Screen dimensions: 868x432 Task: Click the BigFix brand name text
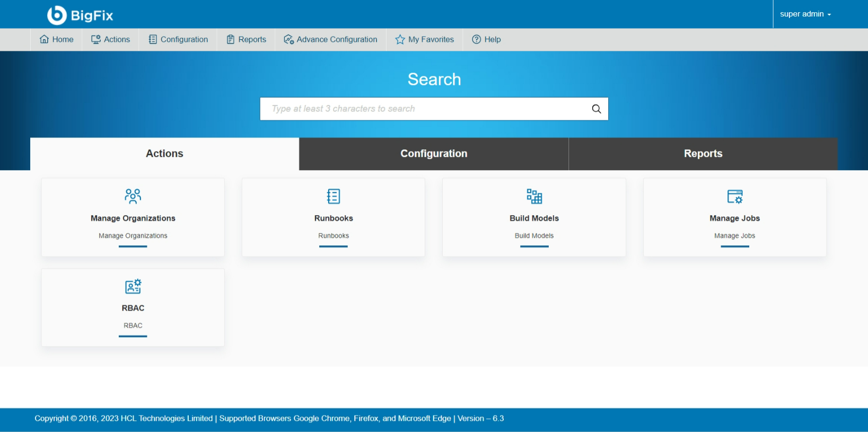coord(92,16)
